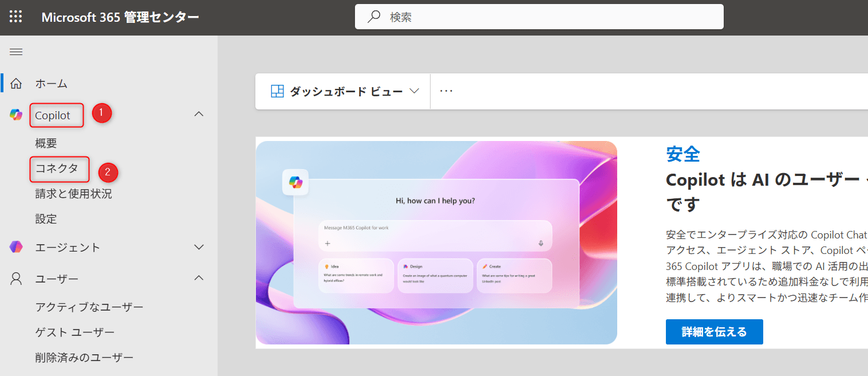Open the app launcher waffle icon
Image resolution: width=868 pixels, height=376 pixels.
16,17
